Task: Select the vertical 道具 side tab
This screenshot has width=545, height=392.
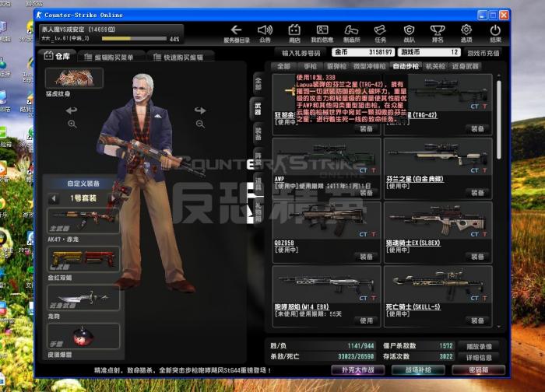Action: coord(258,184)
